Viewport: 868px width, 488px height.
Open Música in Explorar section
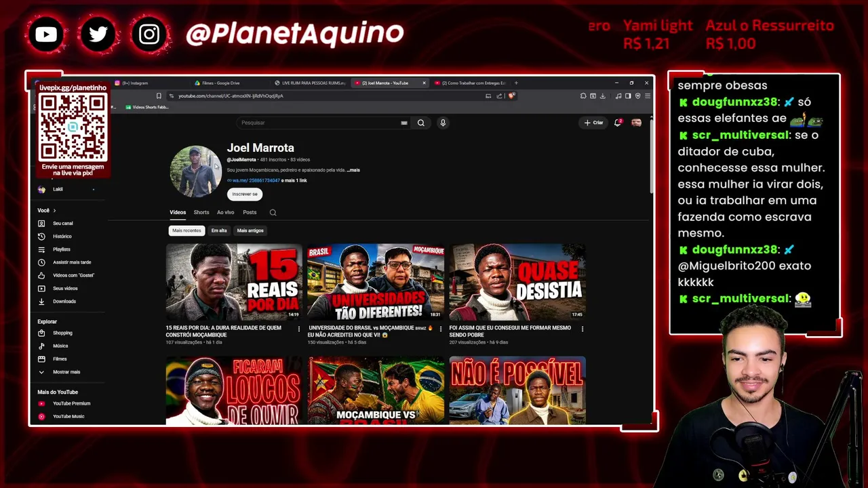60,346
